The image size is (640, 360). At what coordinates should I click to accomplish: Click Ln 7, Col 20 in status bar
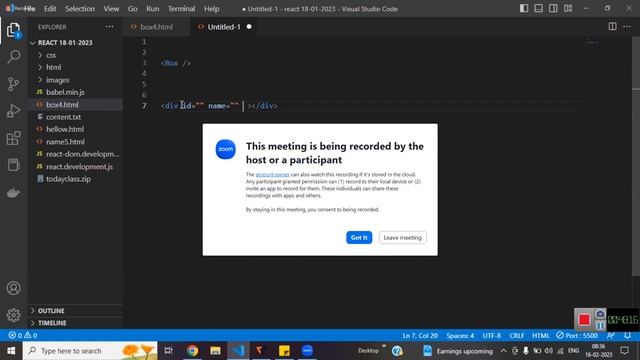pyautogui.click(x=420, y=336)
